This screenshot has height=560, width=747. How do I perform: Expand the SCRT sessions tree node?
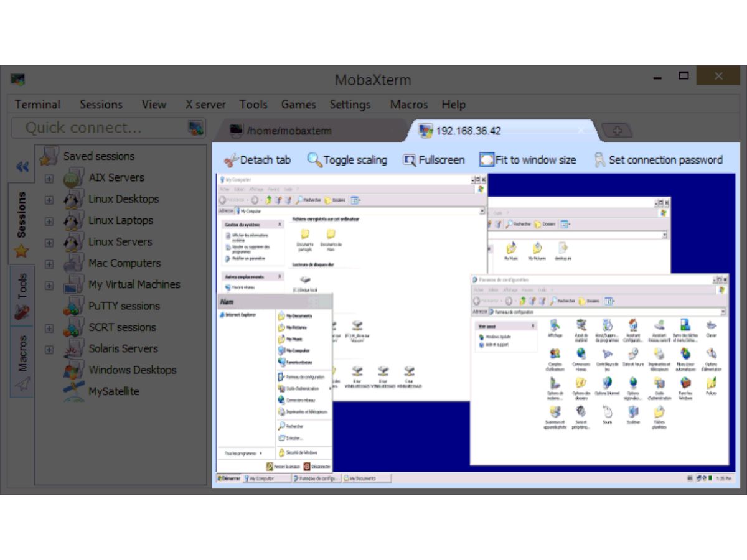[49, 328]
